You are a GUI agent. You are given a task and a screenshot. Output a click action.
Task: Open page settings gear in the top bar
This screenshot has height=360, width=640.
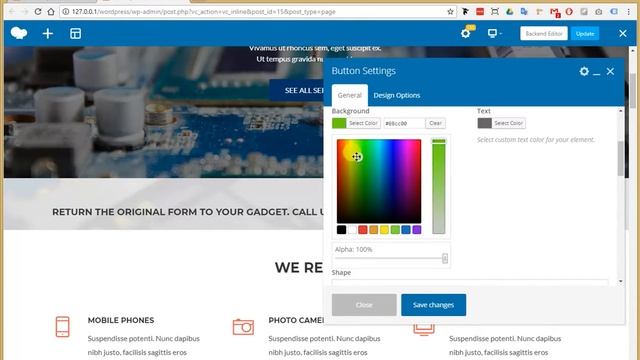coord(466,33)
